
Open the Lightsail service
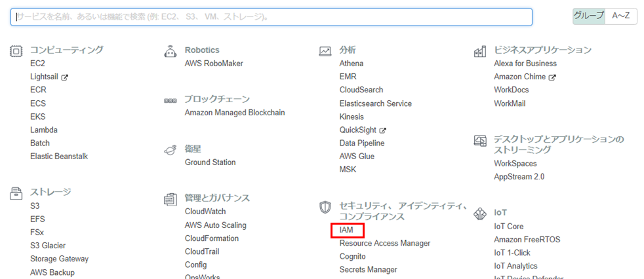[x=45, y=77]
